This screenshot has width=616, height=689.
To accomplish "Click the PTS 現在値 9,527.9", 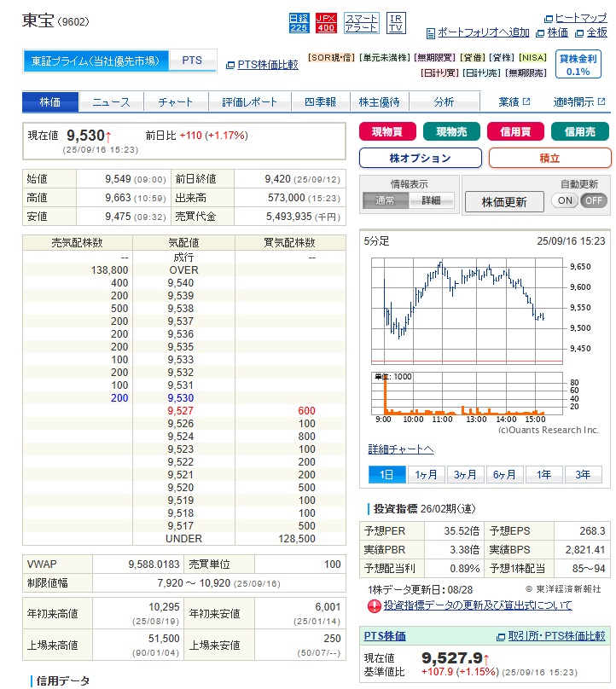I will click(452, 657).
